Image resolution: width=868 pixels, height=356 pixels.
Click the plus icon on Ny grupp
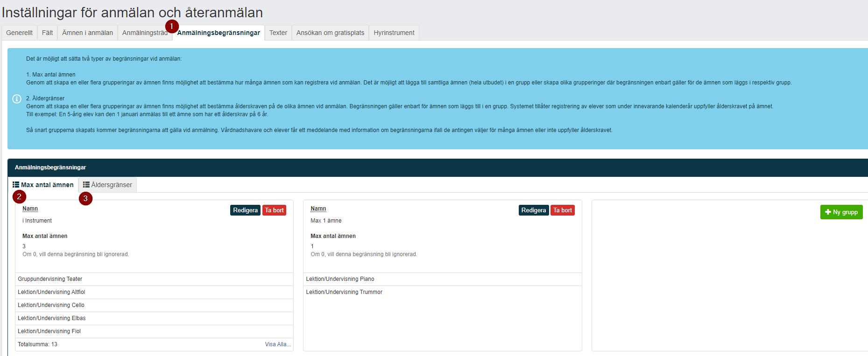point(828,212)
